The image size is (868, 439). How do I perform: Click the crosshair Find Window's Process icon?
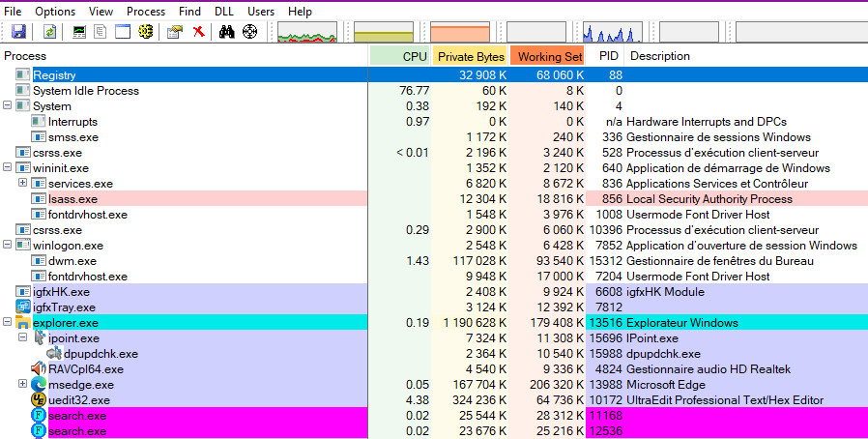tap(249, 32)
